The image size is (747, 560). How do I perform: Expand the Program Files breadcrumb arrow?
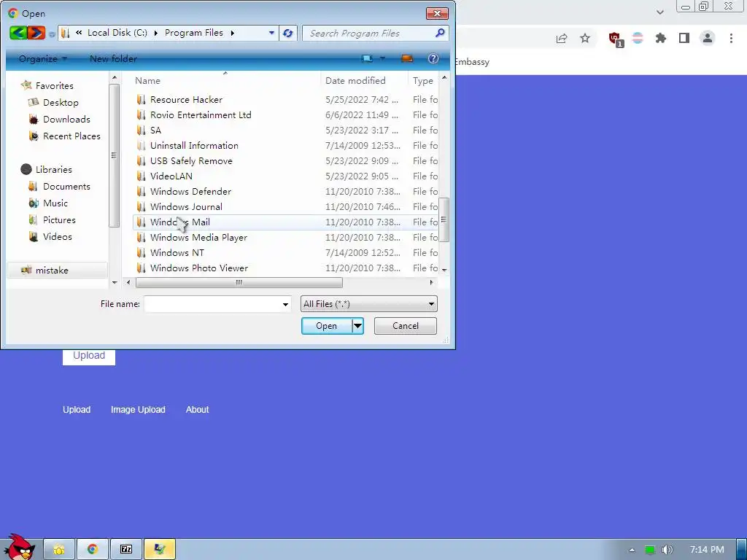(x=233, y=33)
